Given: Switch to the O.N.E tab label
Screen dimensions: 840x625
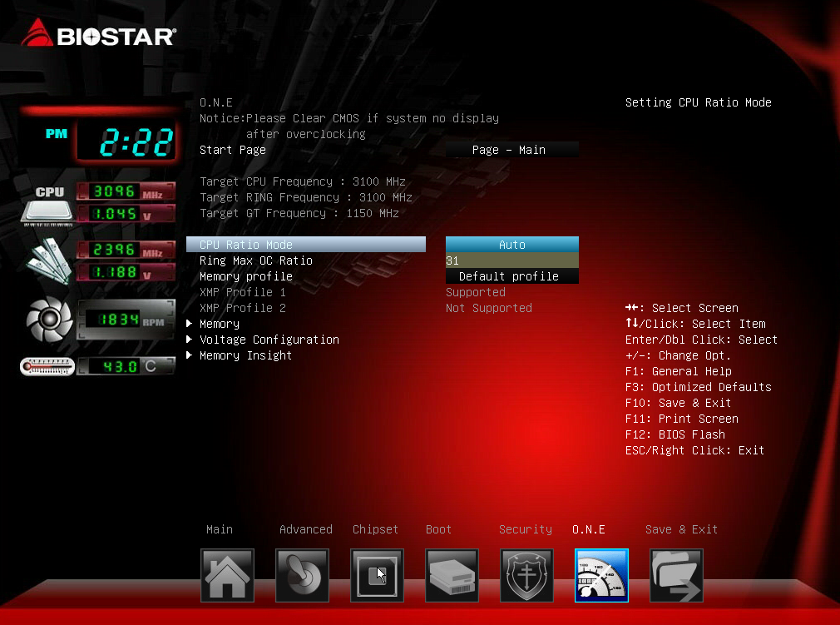Looking at the screenshot, I should click(x=589, y=529).
